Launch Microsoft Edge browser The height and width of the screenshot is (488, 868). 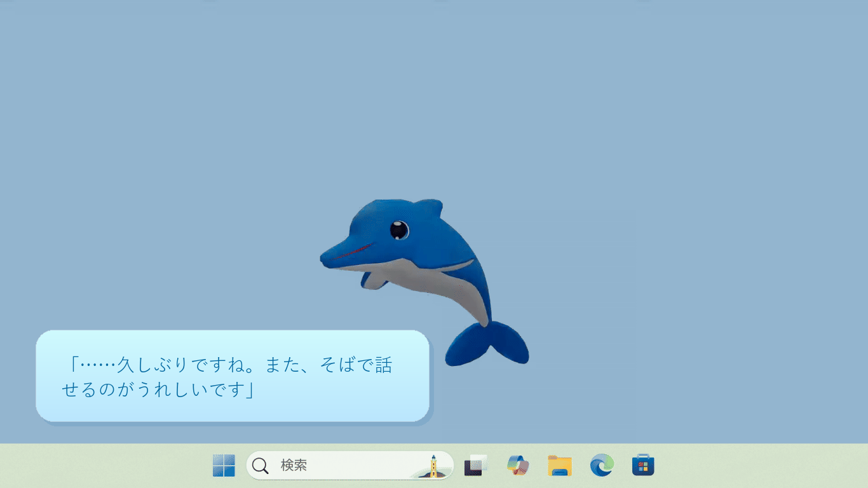(x=602, y=466)
